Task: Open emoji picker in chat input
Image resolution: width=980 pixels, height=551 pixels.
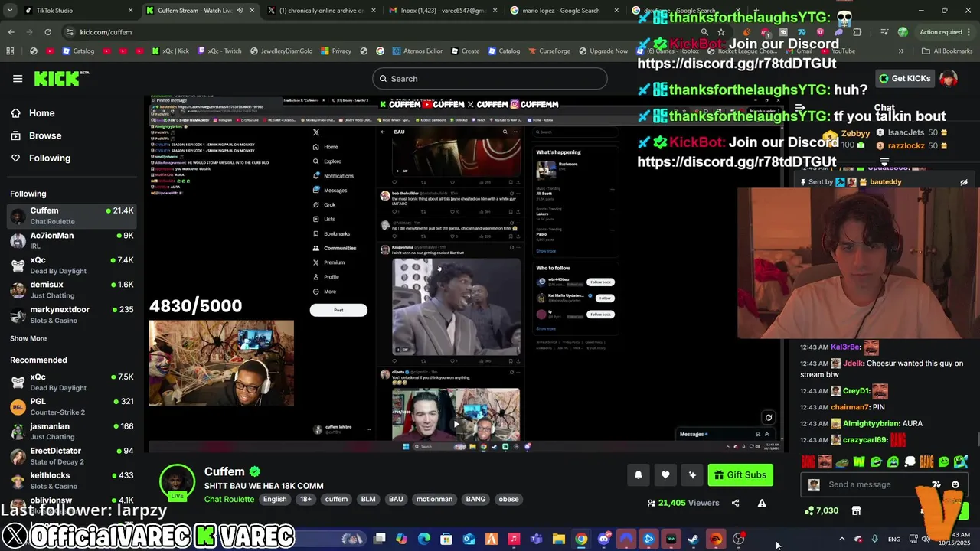Action: coord(955,484)
